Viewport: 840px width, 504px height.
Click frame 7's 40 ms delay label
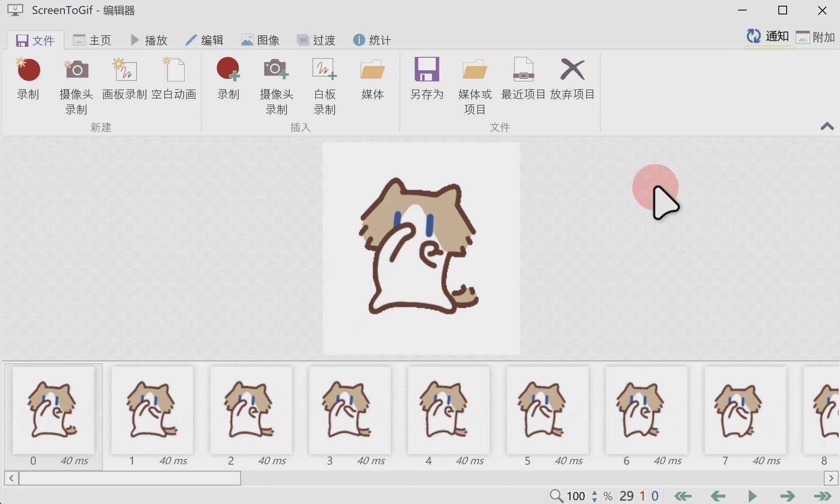point(766,461)
